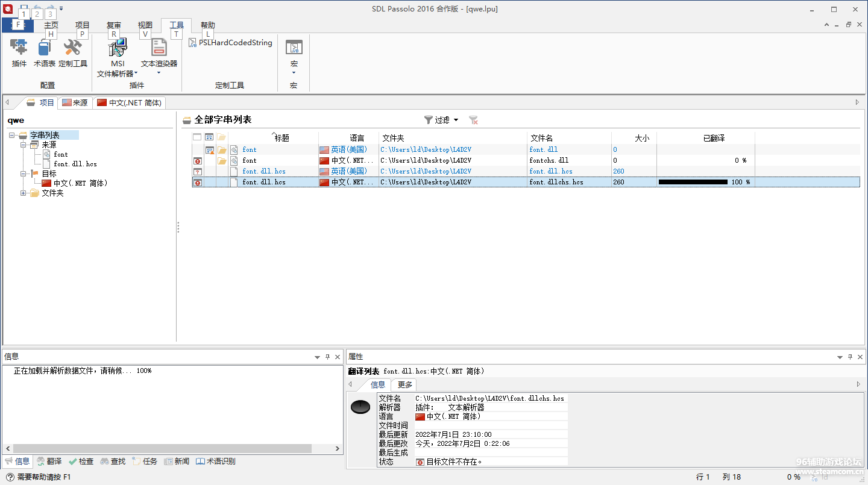The width and height of the screenshot is (868, 485).
Task: Open the 过滤 filter dropdown
Action: 442,120
